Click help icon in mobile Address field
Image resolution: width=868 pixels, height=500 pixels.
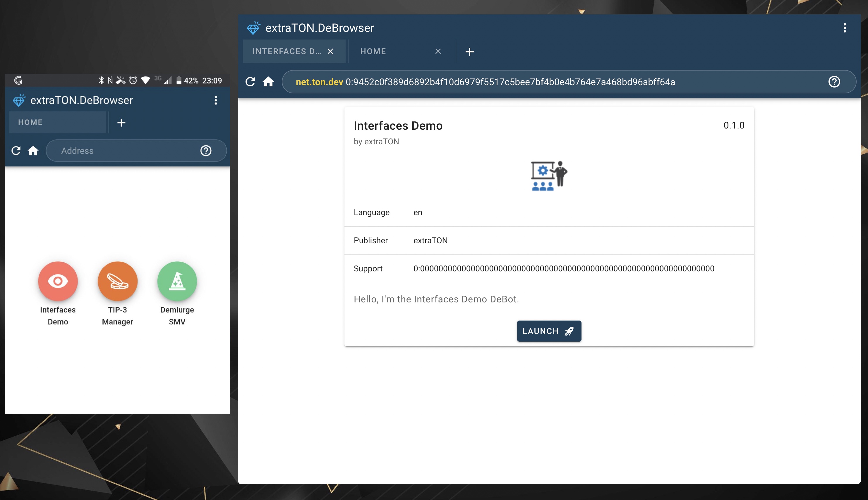[x=206, y=150]
